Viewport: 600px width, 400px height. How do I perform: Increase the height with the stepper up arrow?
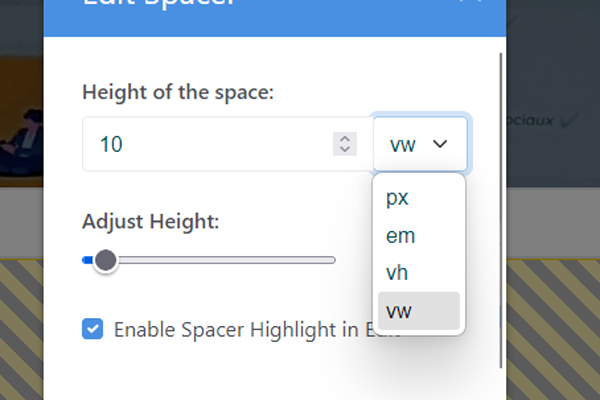[345, 139]
